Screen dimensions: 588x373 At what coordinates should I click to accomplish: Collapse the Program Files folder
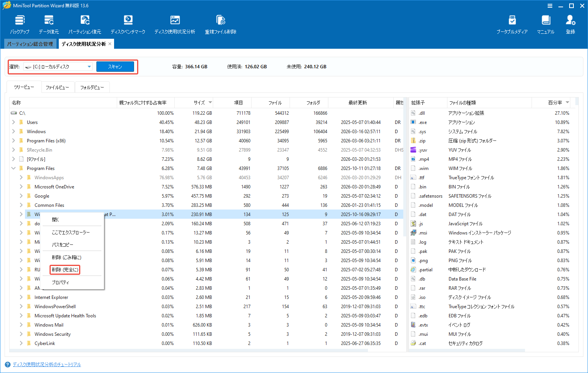pos(13,168)
